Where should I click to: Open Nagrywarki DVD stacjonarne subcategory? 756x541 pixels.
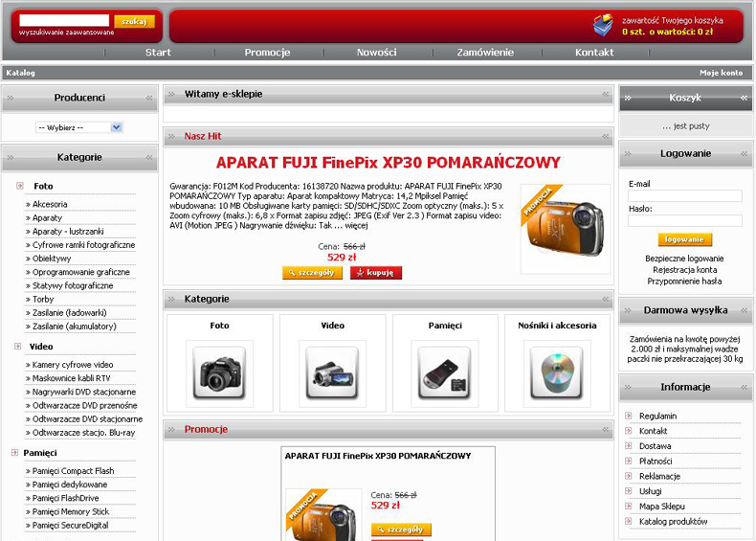[x=84, y=392]
